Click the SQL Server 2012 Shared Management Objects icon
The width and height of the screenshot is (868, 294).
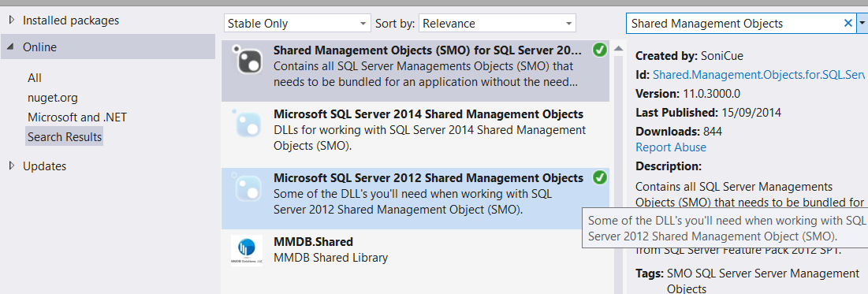(247, 186)
